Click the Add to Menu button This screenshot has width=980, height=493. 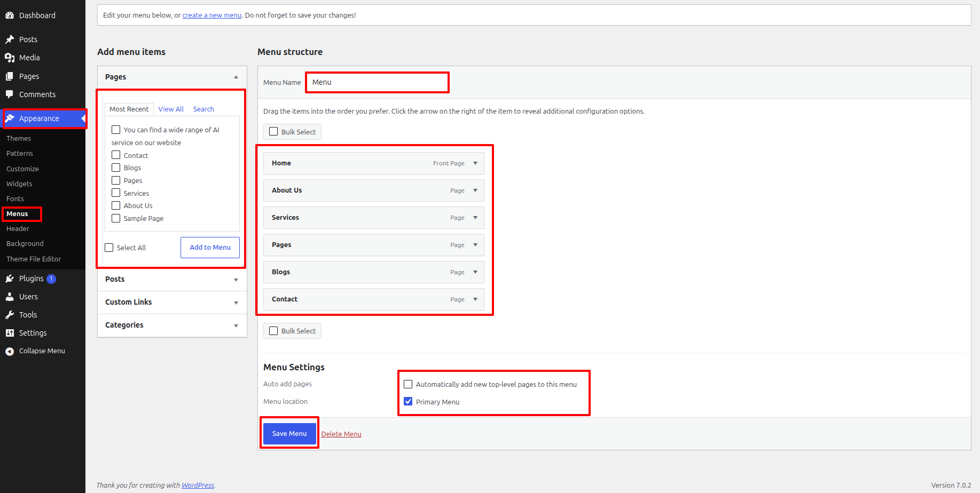click(x=210, y=248)
